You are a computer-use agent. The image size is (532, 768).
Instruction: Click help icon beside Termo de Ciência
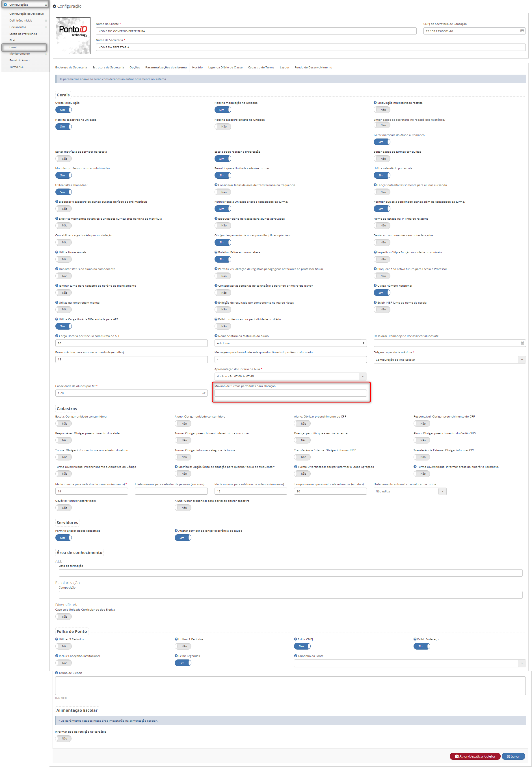click(x=56, y=673)
